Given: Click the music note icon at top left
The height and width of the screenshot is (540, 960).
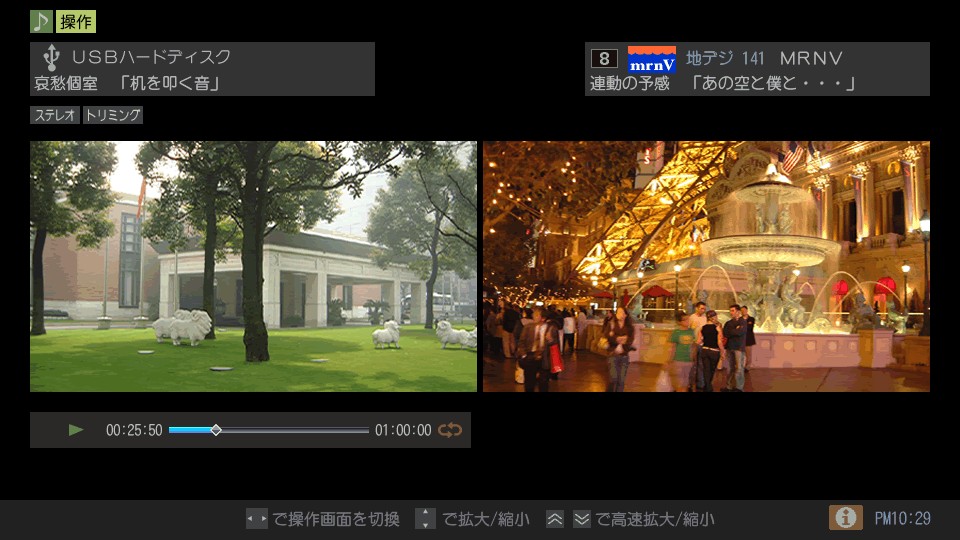Looking at the screenshot, I should pos(41,21).
